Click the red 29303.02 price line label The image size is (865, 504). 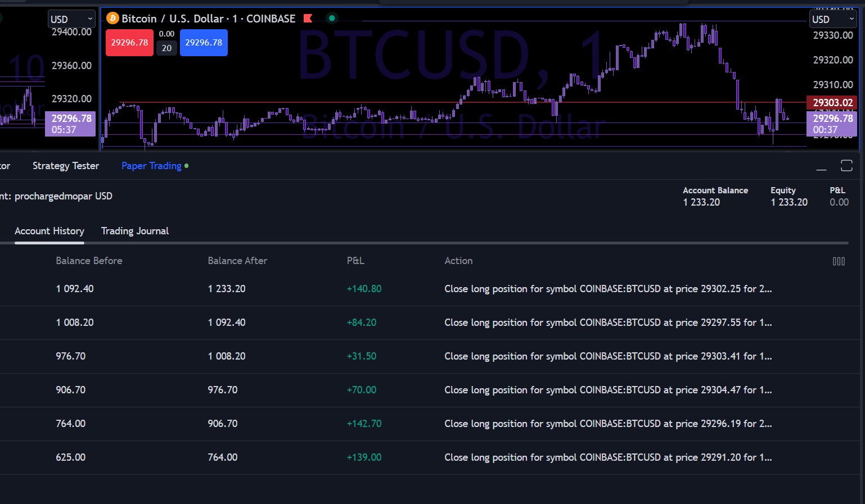pos(832,103)
